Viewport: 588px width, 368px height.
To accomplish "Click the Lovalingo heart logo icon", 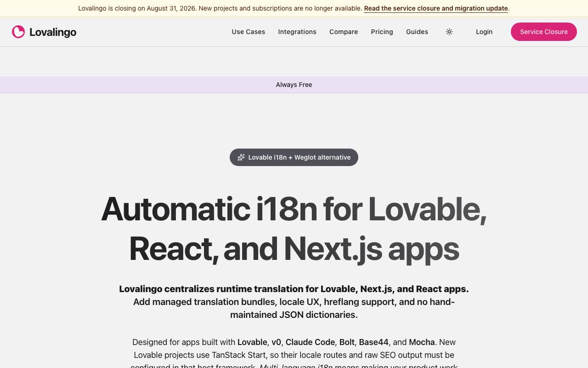I will 18,32.
